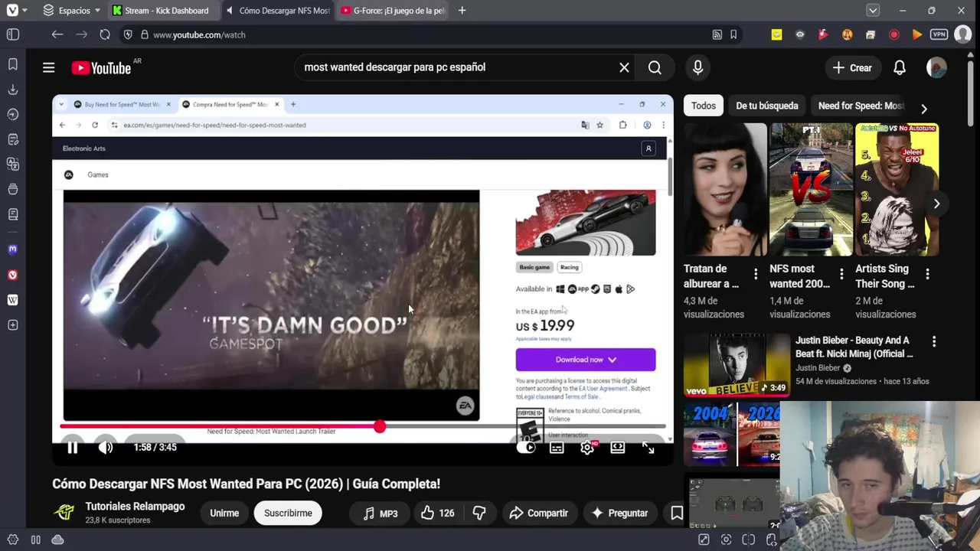Click the page feeds RSS icon
Image resolution: width=980 pixels, height=551 pixels.
717,34
